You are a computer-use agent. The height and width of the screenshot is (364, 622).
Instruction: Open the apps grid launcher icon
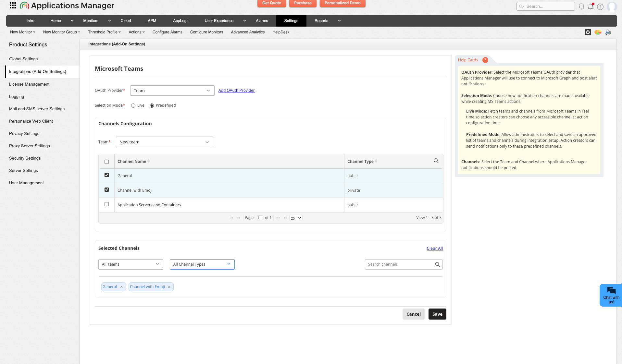[x=13, y=6]
